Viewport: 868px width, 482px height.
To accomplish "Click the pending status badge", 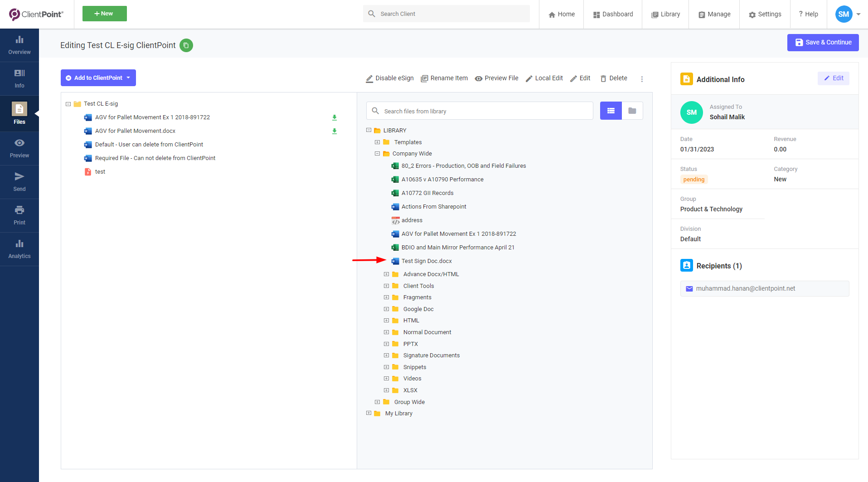I will [x=693, y=179].
